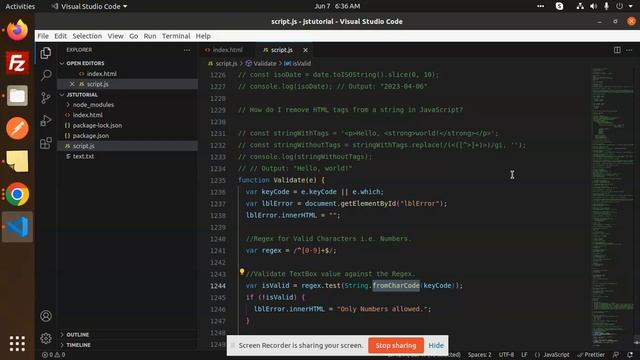
Task: Open the Files app in dock
Action: pos(17,96)
